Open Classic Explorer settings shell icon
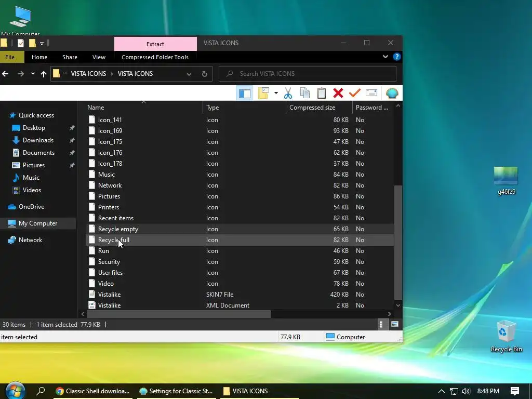This screenshot has width=532, height=399. 392,93
